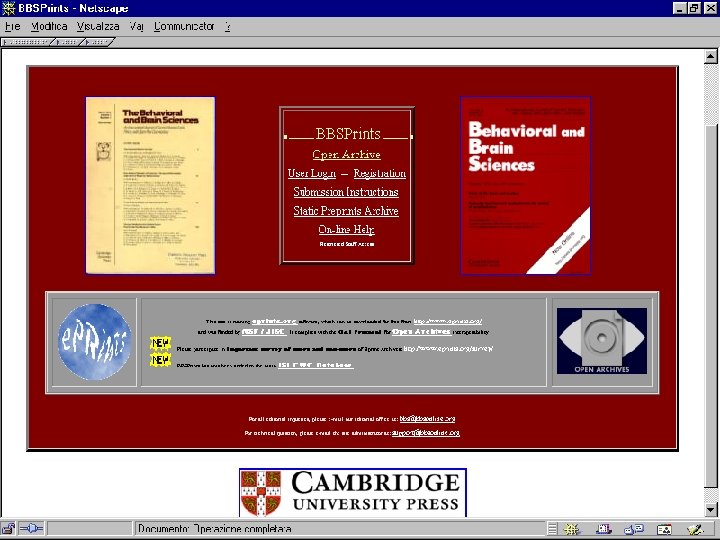
Task: Click the online connection plug icon
Action: [31, 529]
